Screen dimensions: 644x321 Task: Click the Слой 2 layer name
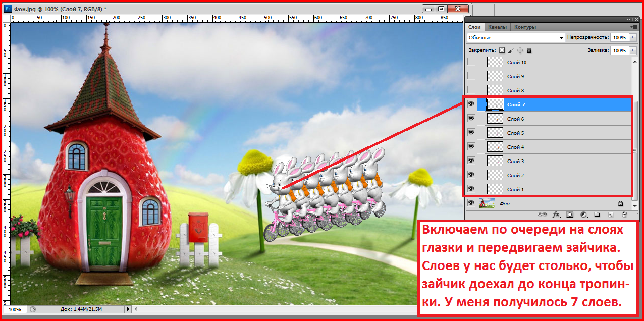point(516,175)
